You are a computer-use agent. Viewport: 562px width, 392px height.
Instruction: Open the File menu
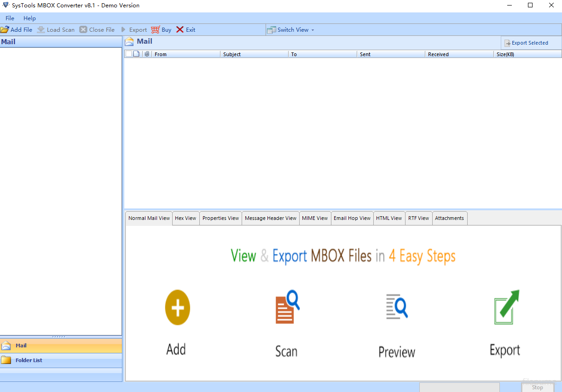10,18
